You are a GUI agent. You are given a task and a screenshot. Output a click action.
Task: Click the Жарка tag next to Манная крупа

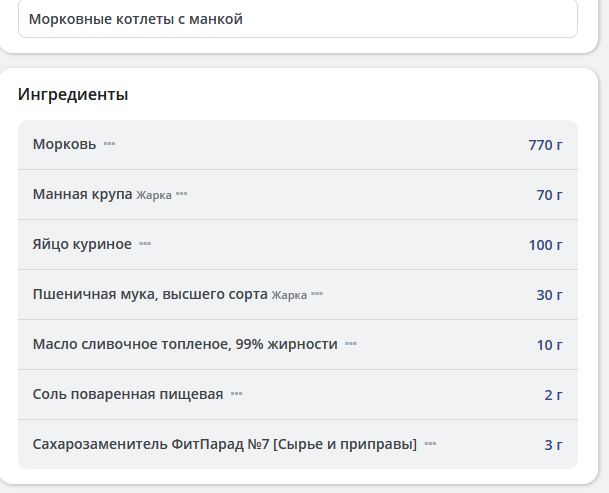tap(154, 195)
